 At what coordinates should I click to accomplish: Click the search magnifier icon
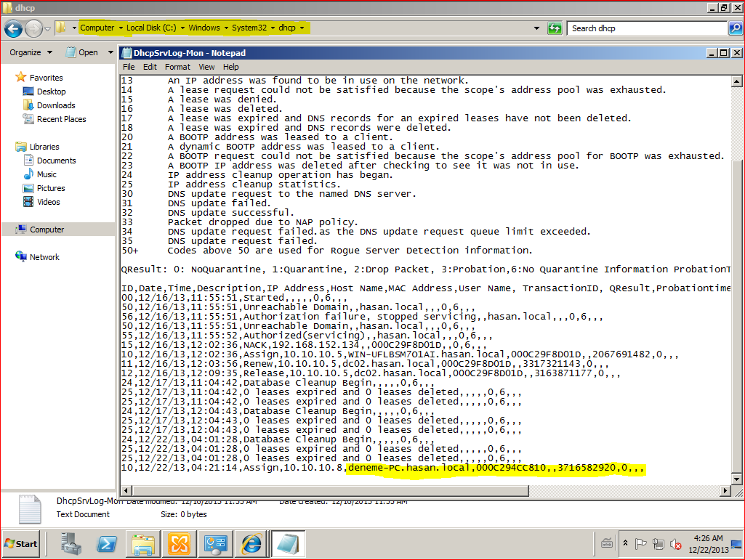735,28
